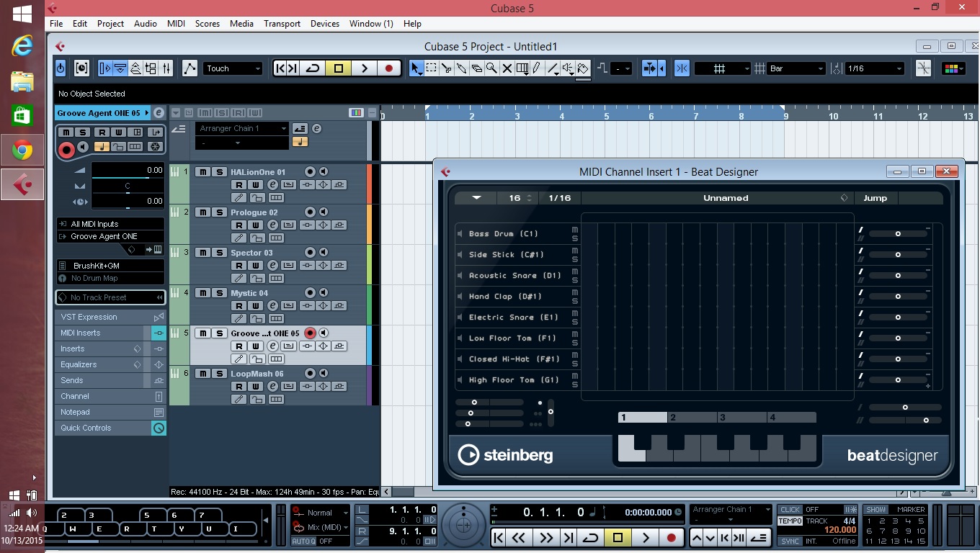Adjust the Closed Hi-Hat (F#1) lane slider
The width and height of the screenshot is (980, 553).
click(x=898, y=359)
